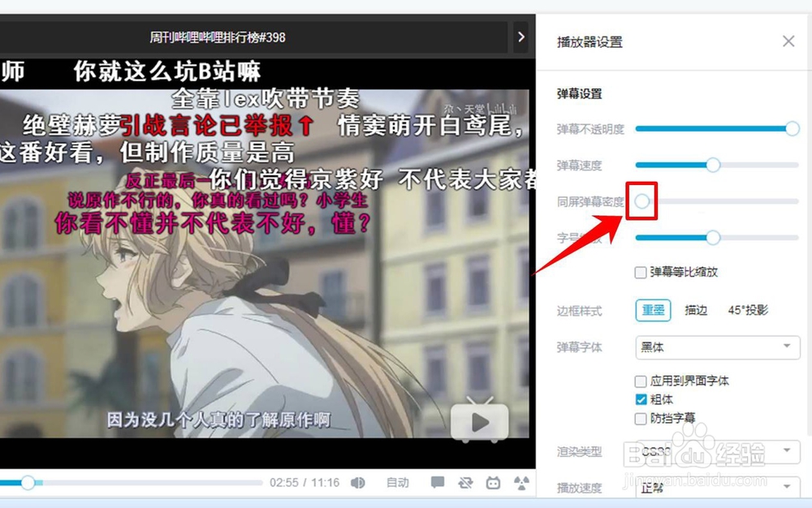Select 重墨 border style

pos(653,310)
